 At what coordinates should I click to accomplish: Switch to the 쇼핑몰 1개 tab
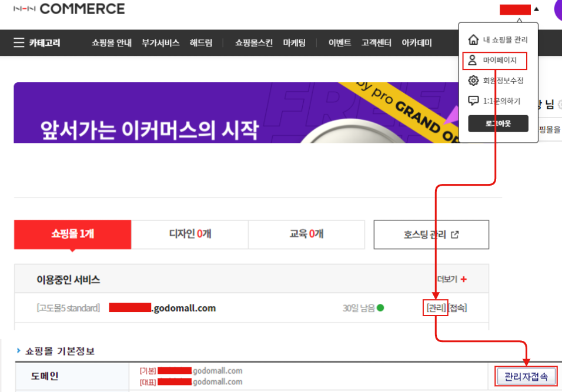(73, 234)
